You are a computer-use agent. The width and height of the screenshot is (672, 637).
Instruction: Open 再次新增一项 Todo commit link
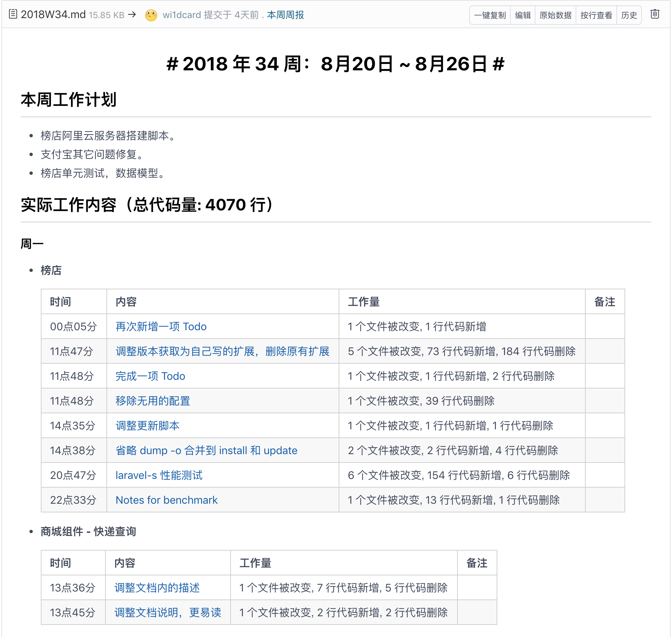tap(161, 327)
